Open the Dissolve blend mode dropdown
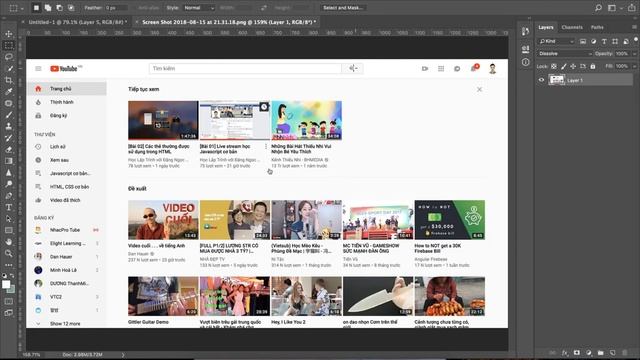Viewport: 640px width, 360px height. coord(565,53)
